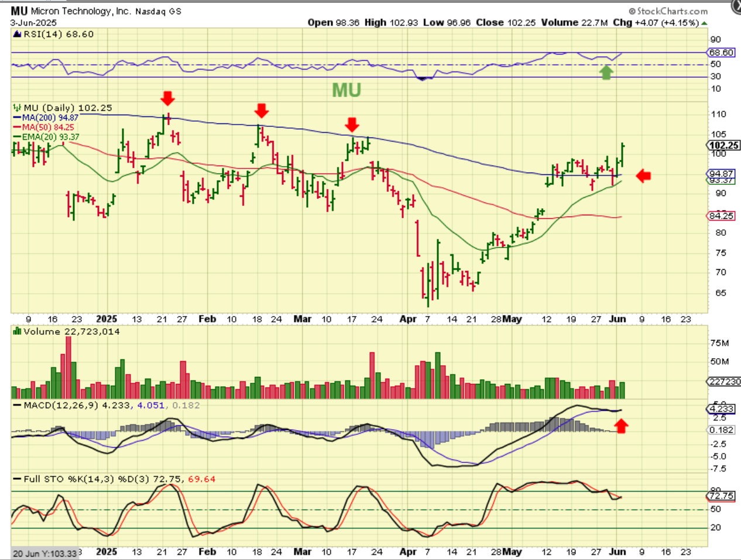
Task: Click the MACD(12,26,9) 4.233 legend text
Action: pyautogui.click(x=77, y=406)
